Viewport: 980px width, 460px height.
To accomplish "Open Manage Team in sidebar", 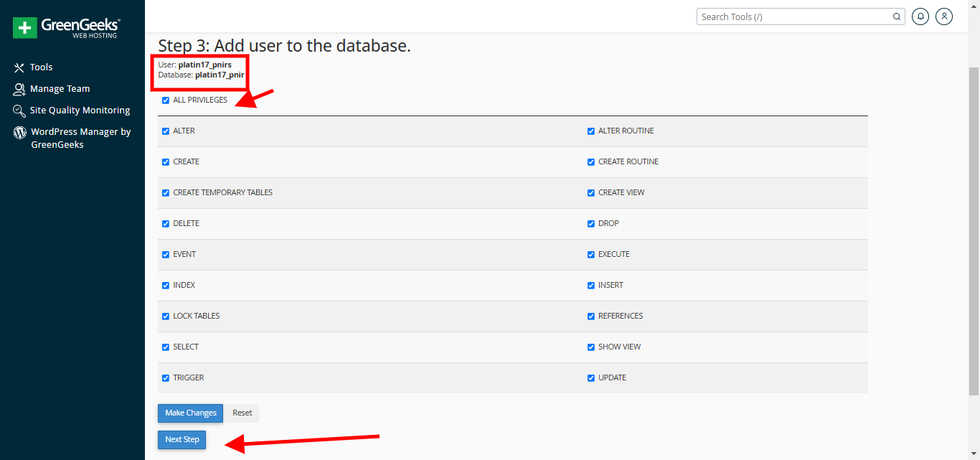I will [x=60, y=89].
